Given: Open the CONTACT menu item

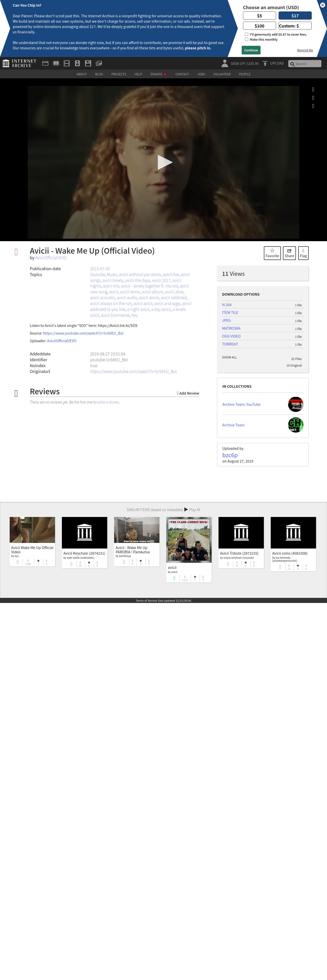Looking at the screenshot, I should click(x=182, y=74).
